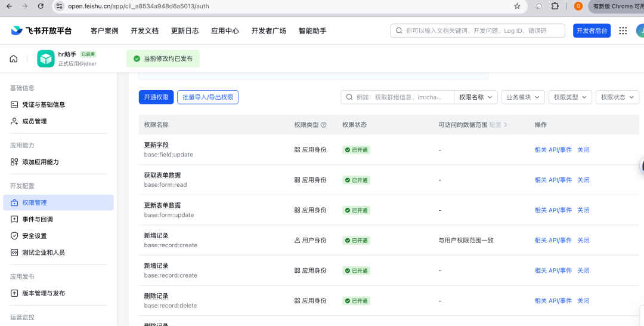Screen dimensions: 644x326
Task: Open the 权限状态 filter dropdown
Action: pos(617,97)
